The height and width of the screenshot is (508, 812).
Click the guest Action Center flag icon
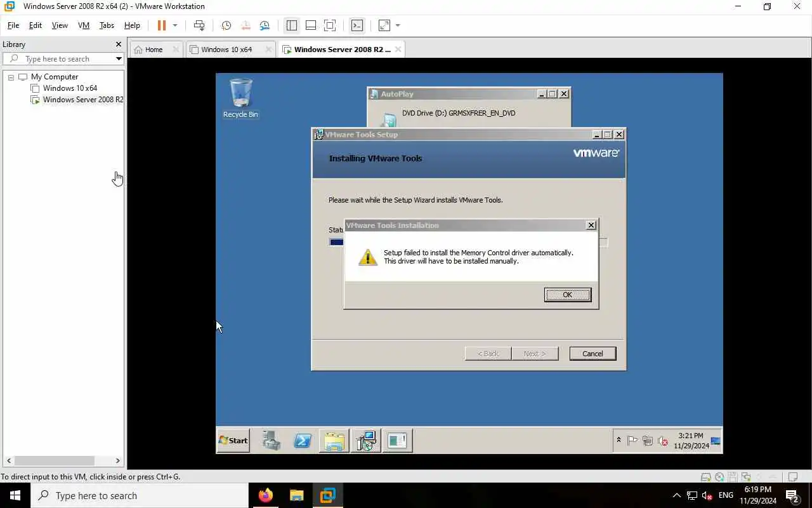coord(632,441)
